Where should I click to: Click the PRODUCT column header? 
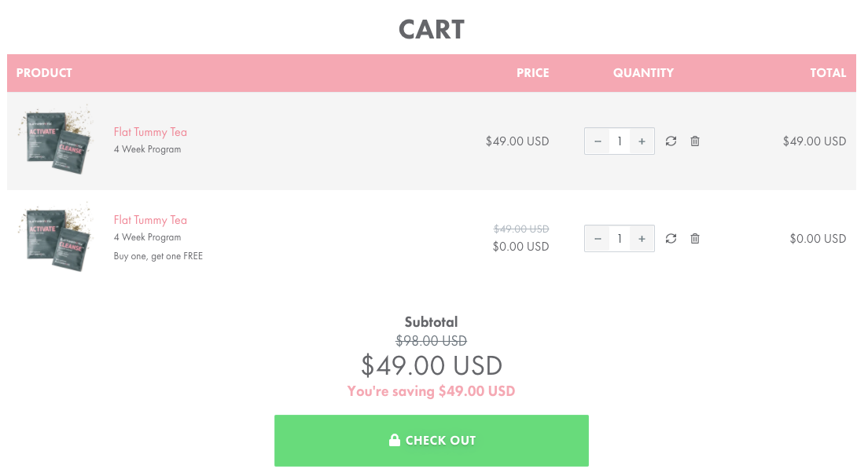44,72
